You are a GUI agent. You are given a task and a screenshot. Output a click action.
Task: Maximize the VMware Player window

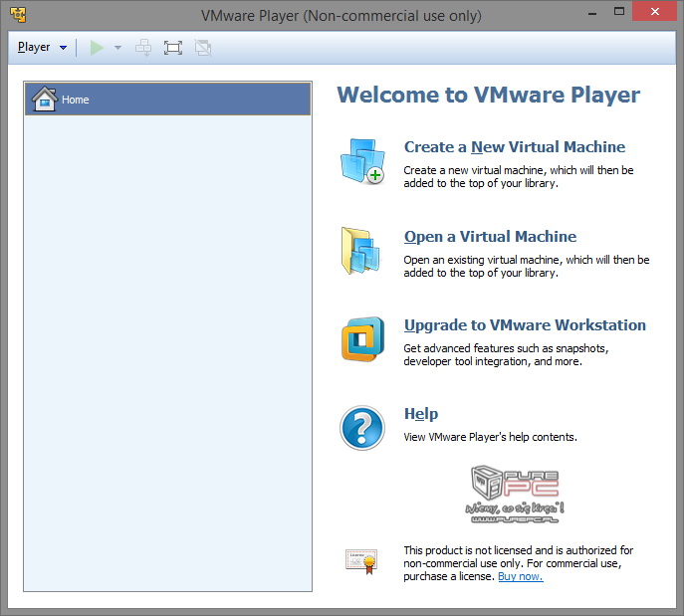pyautogui.click(x=619, y=11)
